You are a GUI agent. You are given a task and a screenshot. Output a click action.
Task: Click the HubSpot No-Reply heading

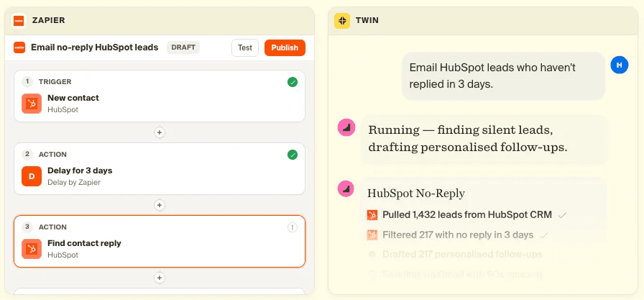pos(416,193)
